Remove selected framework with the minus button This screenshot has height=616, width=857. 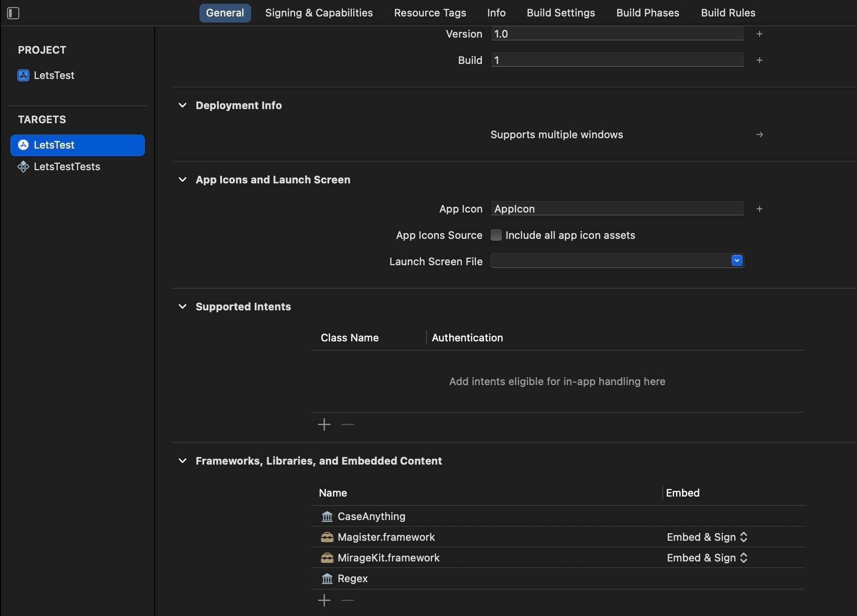tap(348, 600)
